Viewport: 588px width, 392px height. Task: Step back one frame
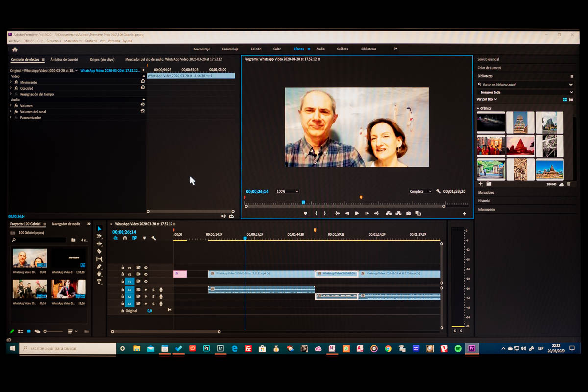[347, 213]
